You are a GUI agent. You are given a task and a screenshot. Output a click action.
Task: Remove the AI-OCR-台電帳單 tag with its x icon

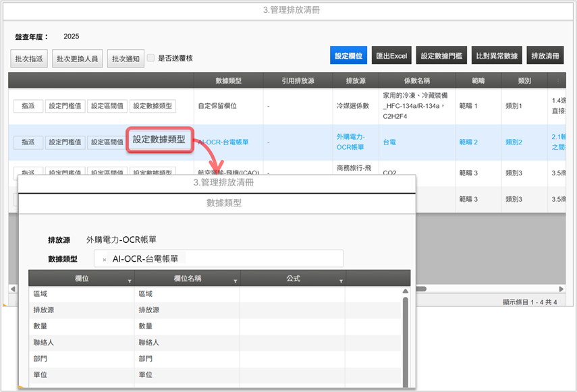[x=104, y=259]
